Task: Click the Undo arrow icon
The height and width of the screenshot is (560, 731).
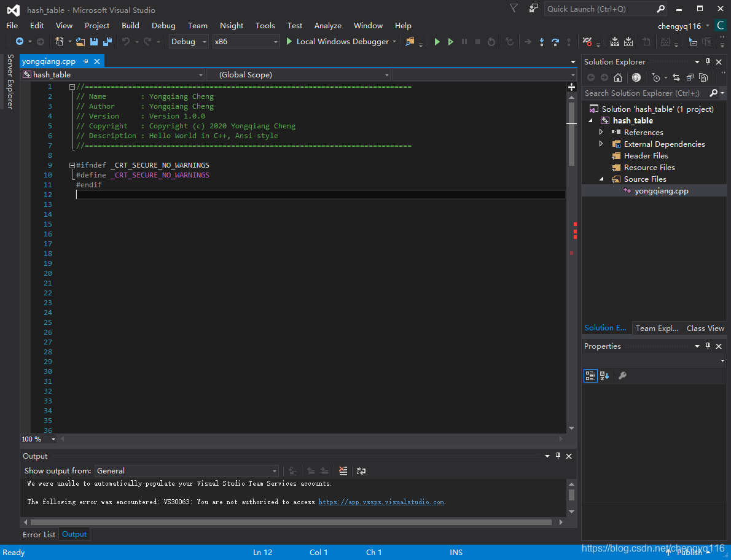Action: 125,42
